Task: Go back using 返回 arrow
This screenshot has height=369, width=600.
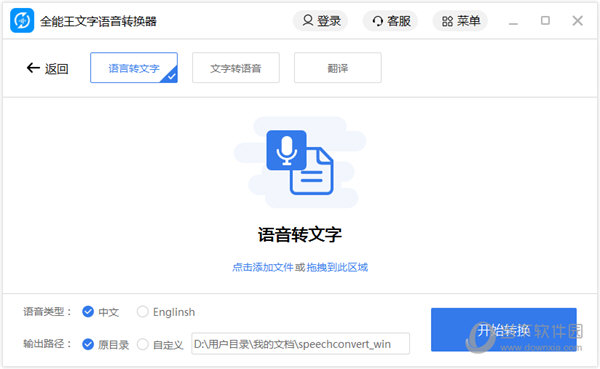Action: coord(47,69)
